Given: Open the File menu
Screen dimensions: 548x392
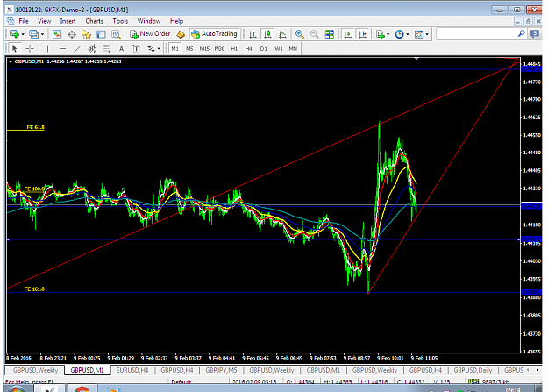Looking at the screenshot, I should [x=24, y=21].
